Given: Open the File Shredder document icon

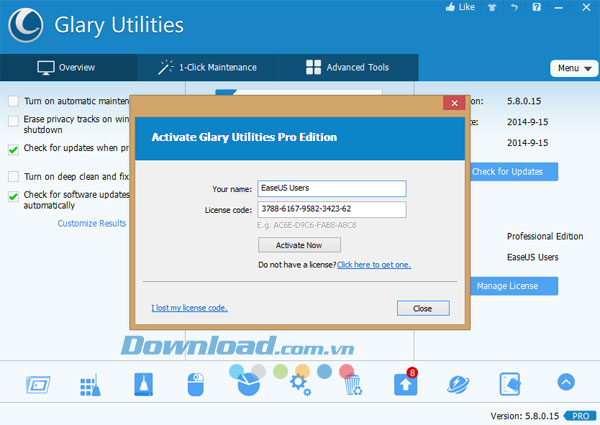Looking at the screenshot, I should point(510,384).
